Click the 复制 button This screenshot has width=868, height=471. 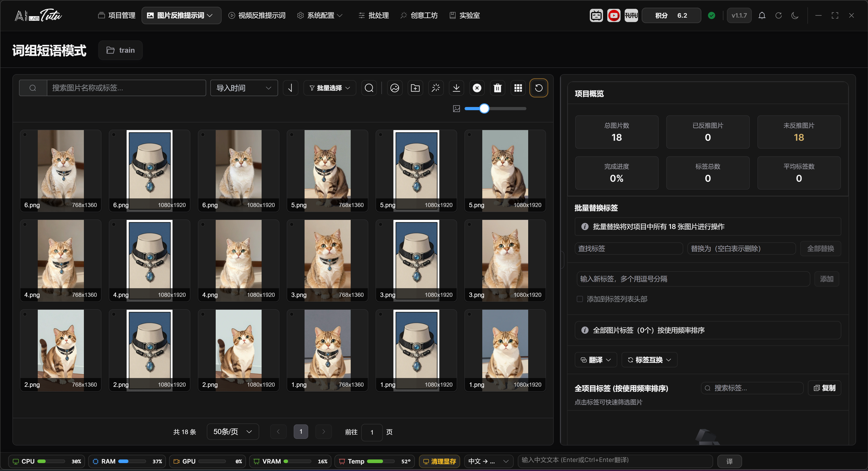(825, 388)
